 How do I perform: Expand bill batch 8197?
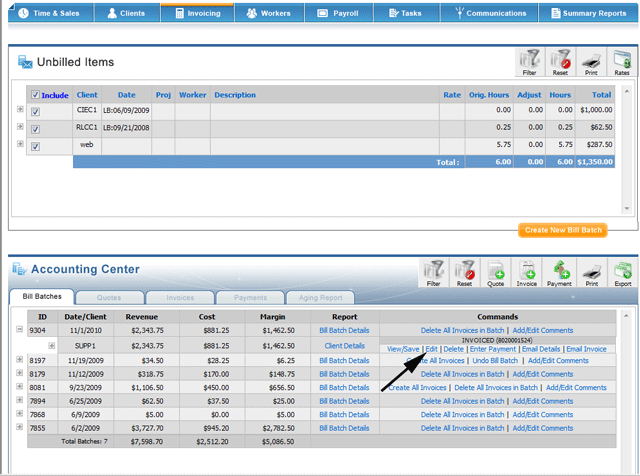point(19,359)
